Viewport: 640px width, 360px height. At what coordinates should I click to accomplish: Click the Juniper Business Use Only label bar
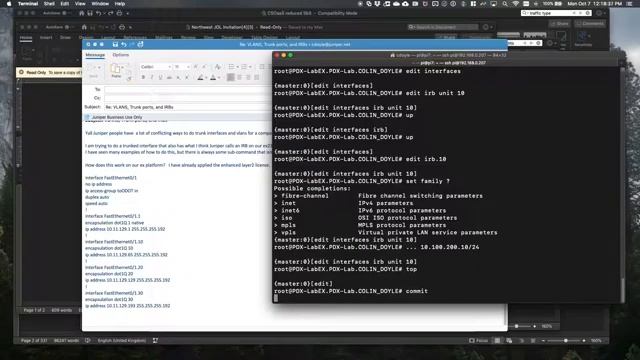(178, 117)
